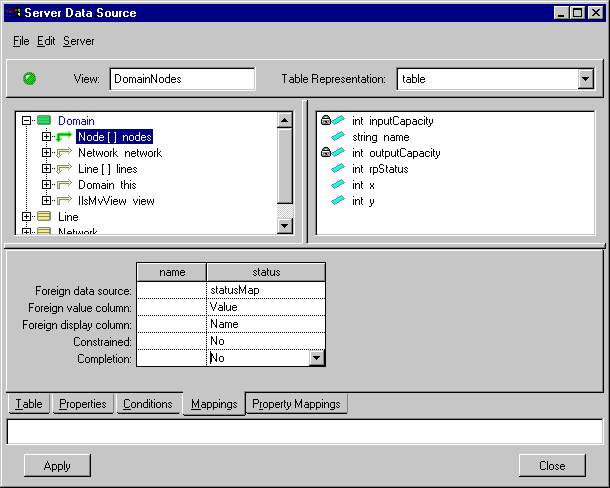Click the lock icon beside outputCapacity

coord(325,153)
